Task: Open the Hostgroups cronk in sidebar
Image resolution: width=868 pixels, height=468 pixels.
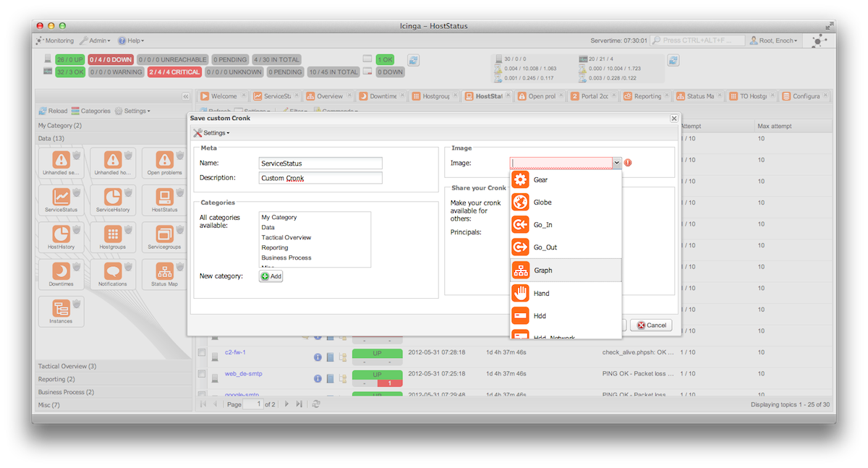Action: 112,236
